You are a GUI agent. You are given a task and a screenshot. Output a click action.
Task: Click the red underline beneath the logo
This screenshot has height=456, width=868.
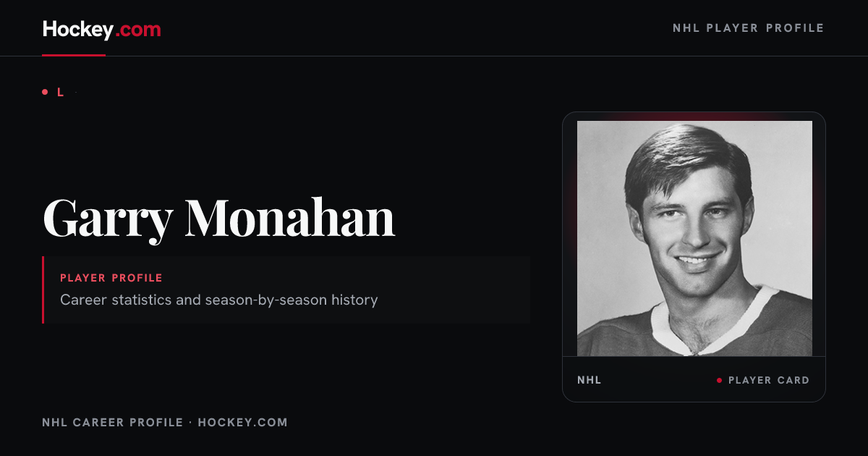[74, 55]
